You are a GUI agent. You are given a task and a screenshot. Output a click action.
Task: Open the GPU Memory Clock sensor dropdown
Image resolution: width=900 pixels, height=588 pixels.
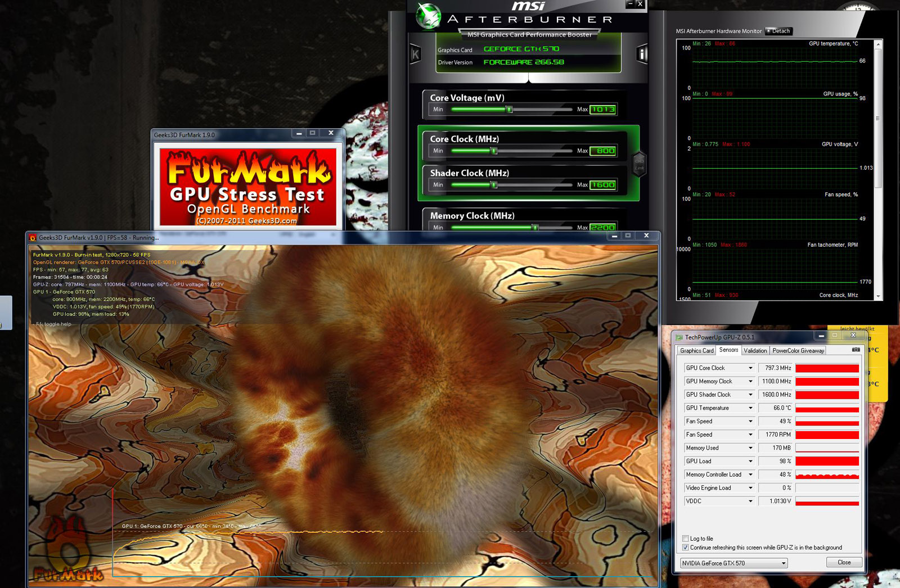[750, 382]
